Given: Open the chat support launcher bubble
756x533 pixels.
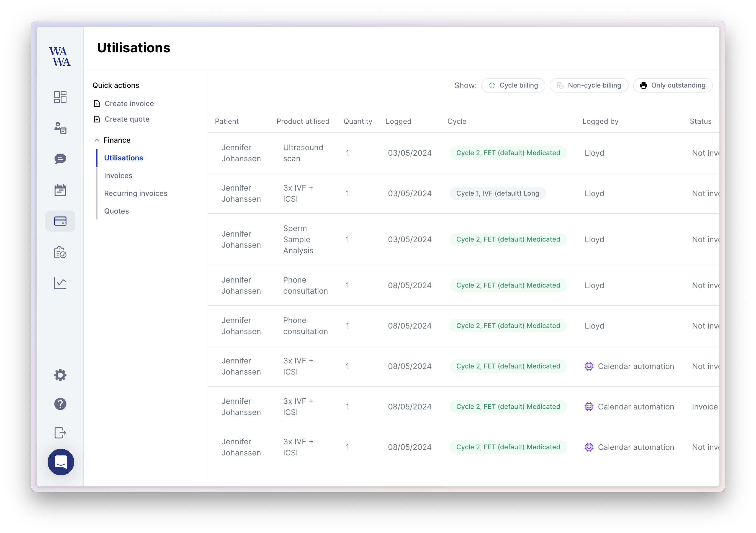Looking at the screenshot, I should 61,462.
